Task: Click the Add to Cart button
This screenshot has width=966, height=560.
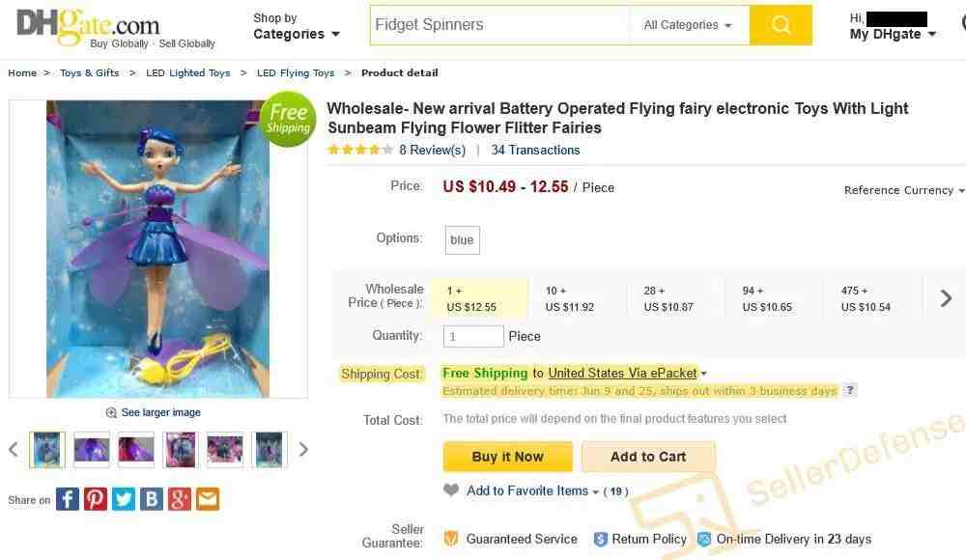Action: [648, 457]
